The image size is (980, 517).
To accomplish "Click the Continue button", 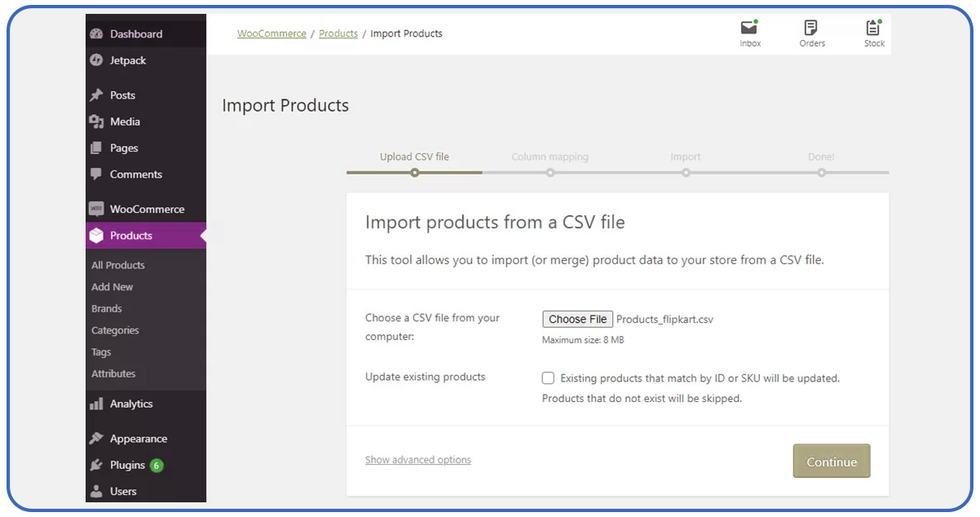I will pos(832,462).
